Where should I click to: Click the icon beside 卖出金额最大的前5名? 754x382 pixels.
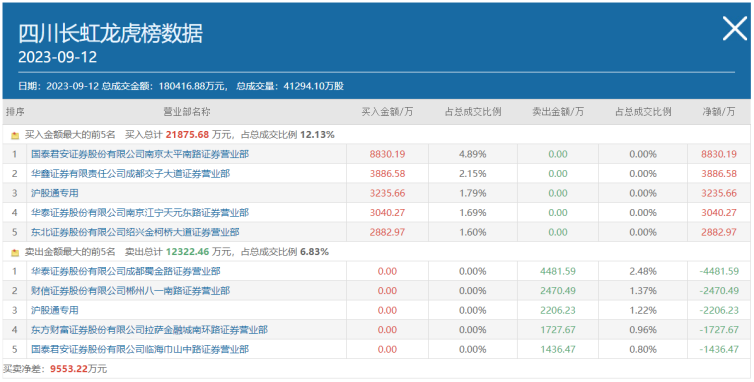(15, 252)
